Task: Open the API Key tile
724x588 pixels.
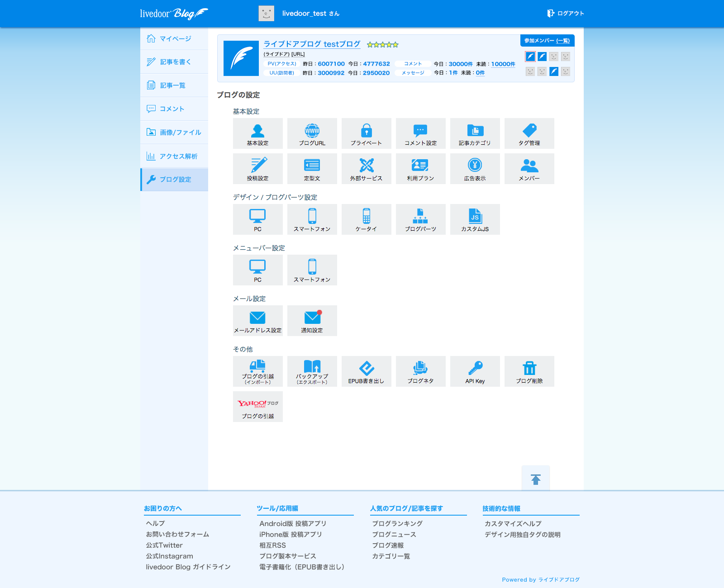Action: pyautogui.click(x=475, y=371)
